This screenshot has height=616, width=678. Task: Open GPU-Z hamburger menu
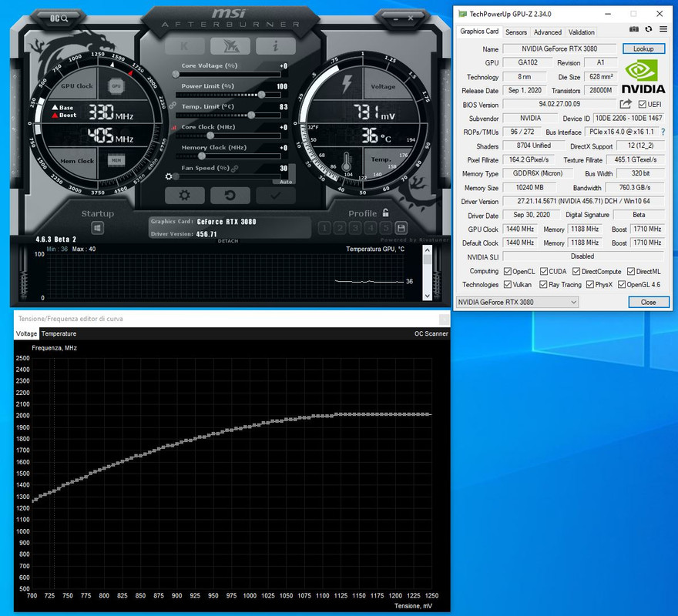[x=663, y=29]
